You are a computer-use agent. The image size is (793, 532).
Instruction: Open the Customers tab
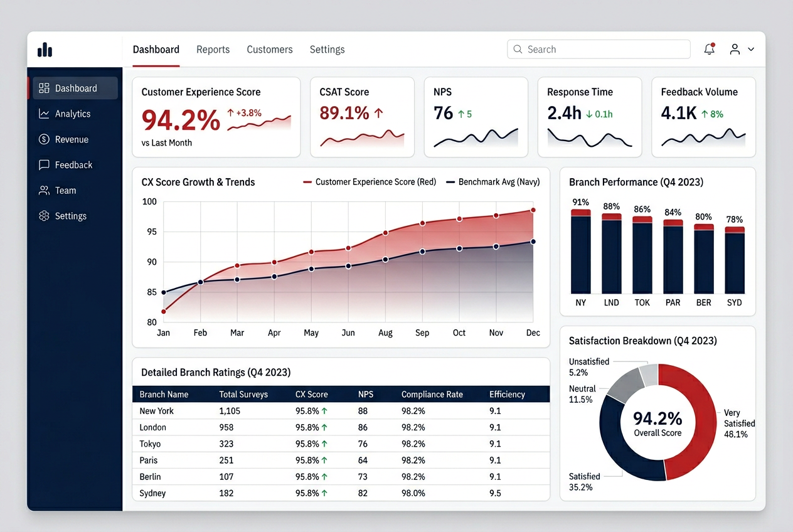point(270,50)
